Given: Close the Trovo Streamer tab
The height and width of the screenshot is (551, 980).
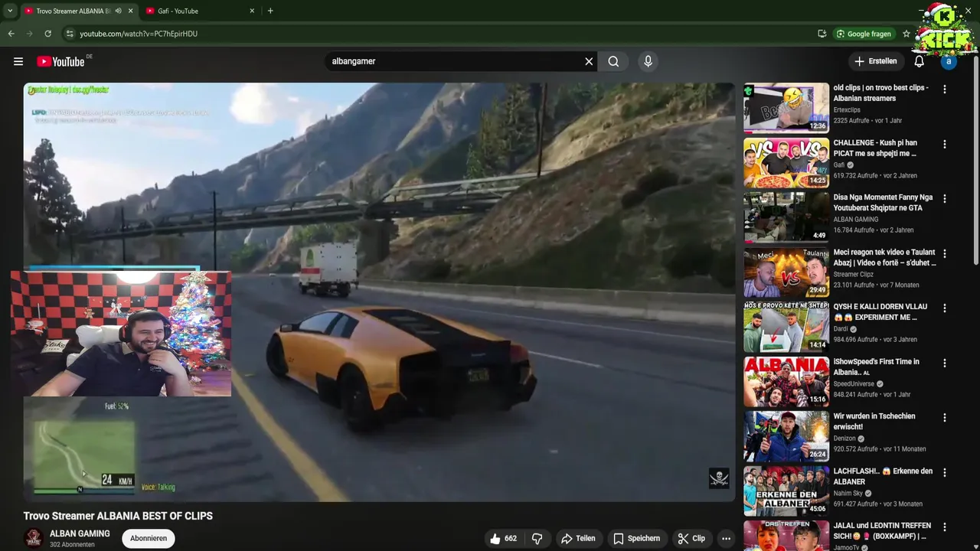Looking at the screenshot, I should pos(130,11).
